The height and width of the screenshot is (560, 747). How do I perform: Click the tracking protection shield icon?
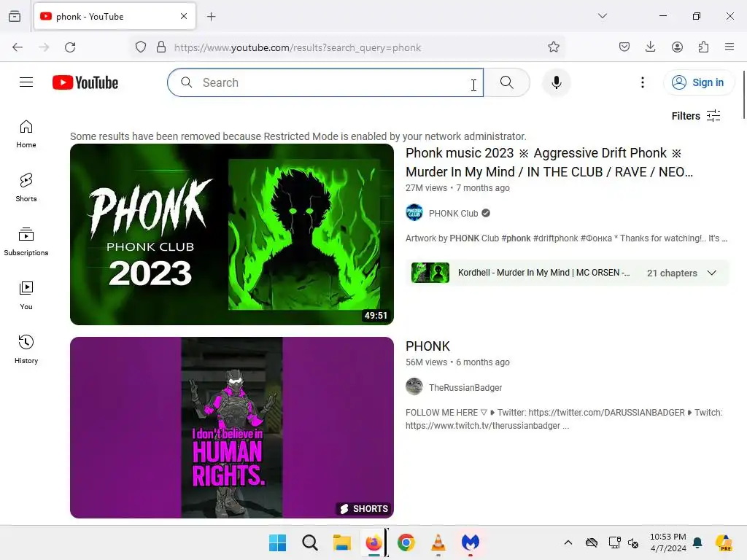pyautogui.click(x=141, y=47)
